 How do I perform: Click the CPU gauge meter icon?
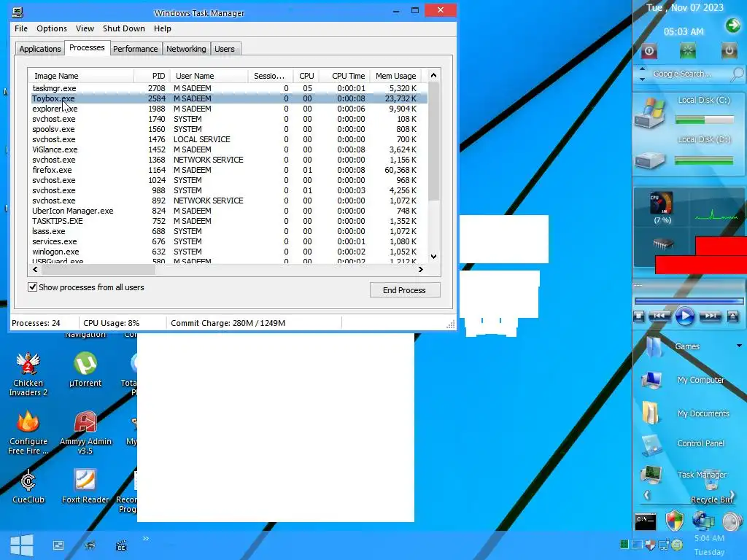(x=662, y=203)
